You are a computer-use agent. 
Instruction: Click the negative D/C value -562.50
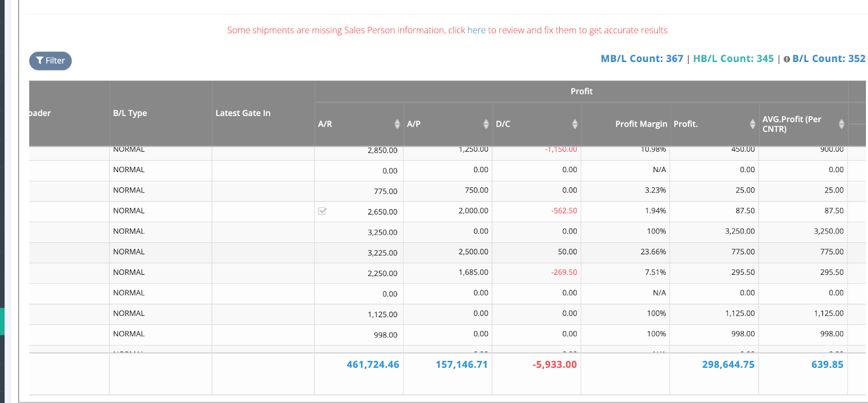click(x=564, y=211)
